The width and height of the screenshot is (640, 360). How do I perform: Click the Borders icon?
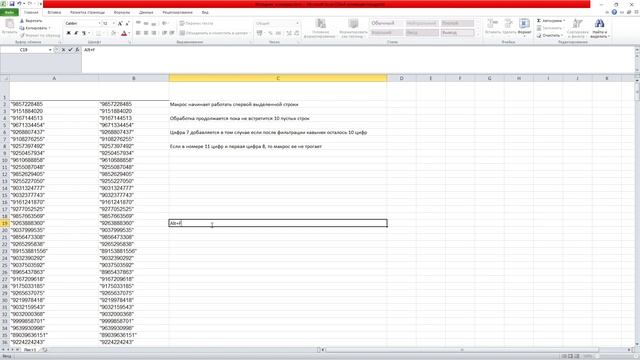pos(98,33)
